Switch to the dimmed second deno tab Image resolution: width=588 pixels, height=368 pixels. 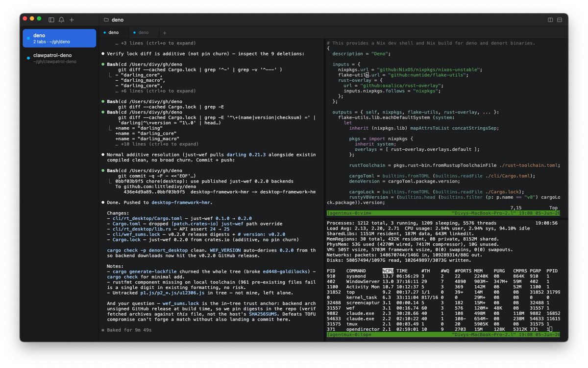coord(143,33)
